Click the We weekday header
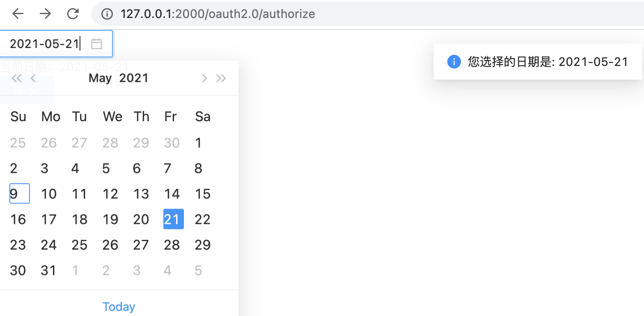The height and width of the screenshot is (316, 644). (112, 117)
